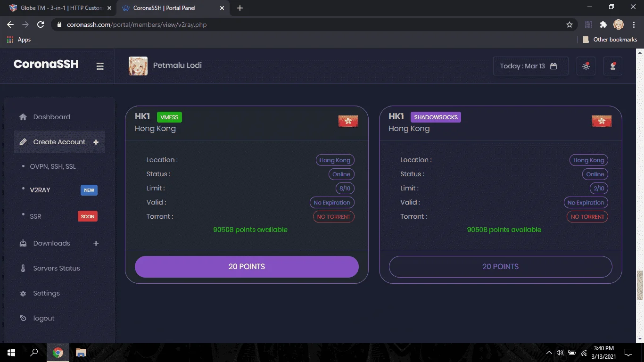Click the Settings gear icon

(23, 293)
